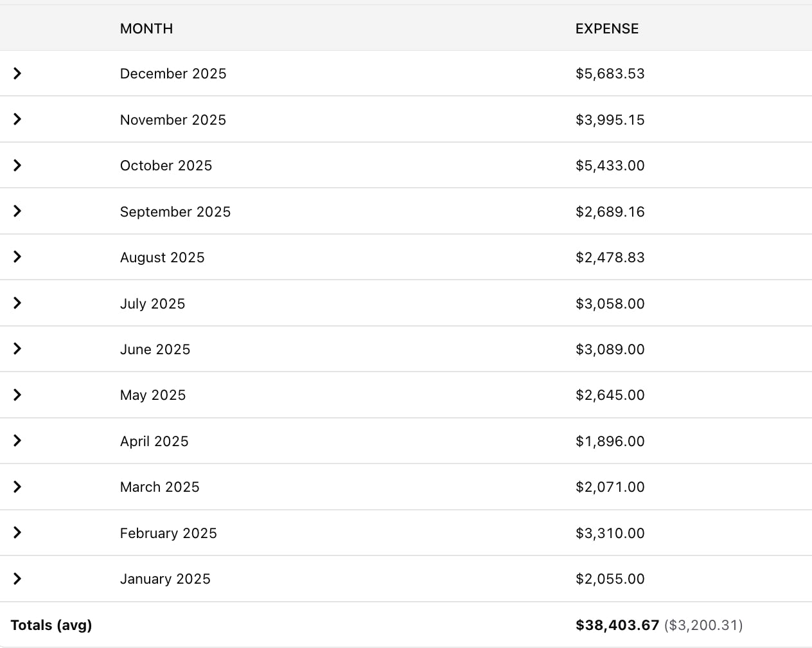Select the December 2025 month label
This screenshot has height=648, width=812.
click(x=173, y=74)
